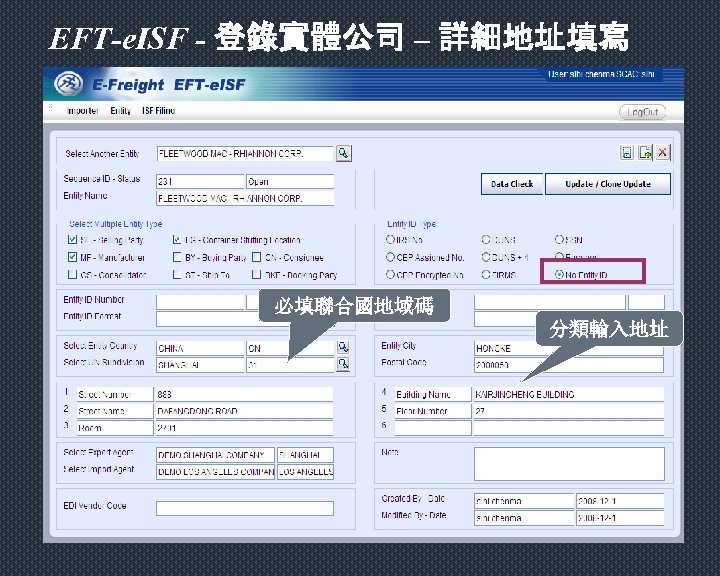Click the Entity City field
The height and width of the screenshot is (576, 720).
(569, 348)
